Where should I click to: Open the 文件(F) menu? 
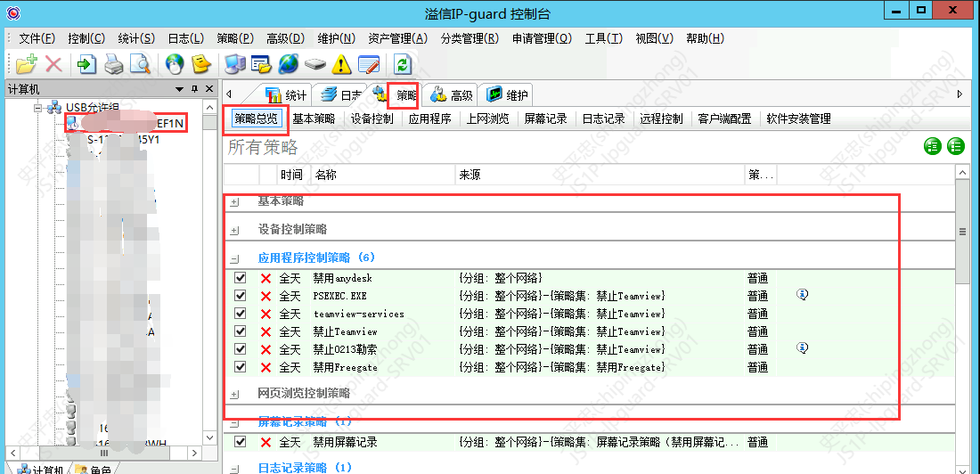[x=37, y=38]
